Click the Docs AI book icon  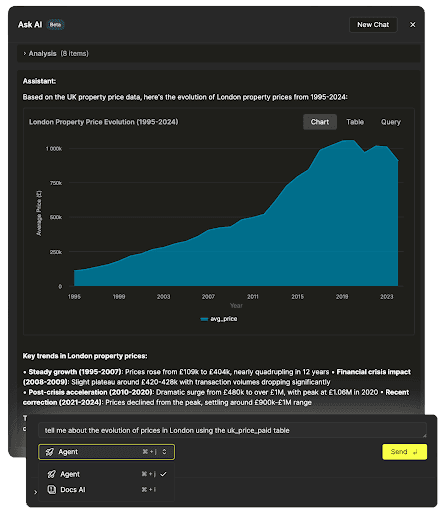click(x=52, y=489)
